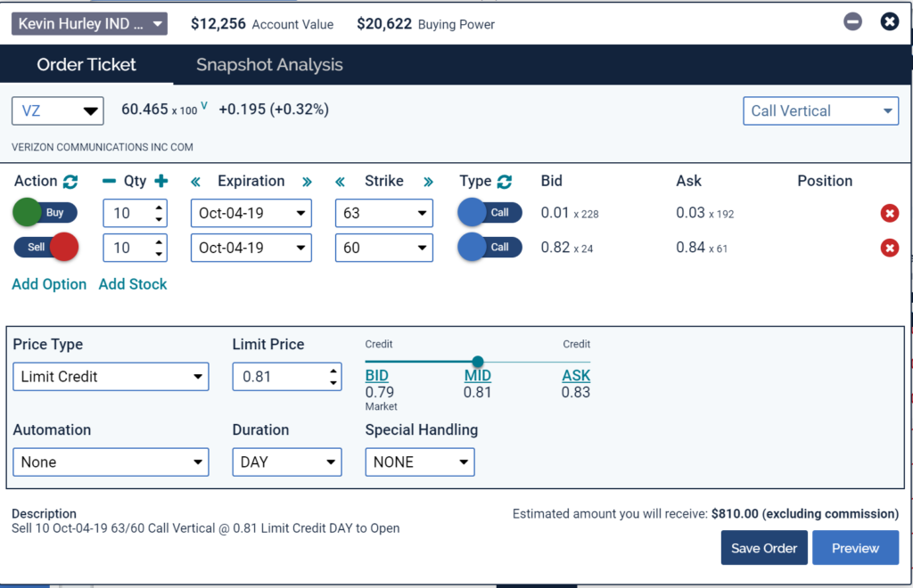The height and width of the screenshot is (588, 913).
Task: Switch to the Snapshot Analysis tab
Action: click(269, 65)
